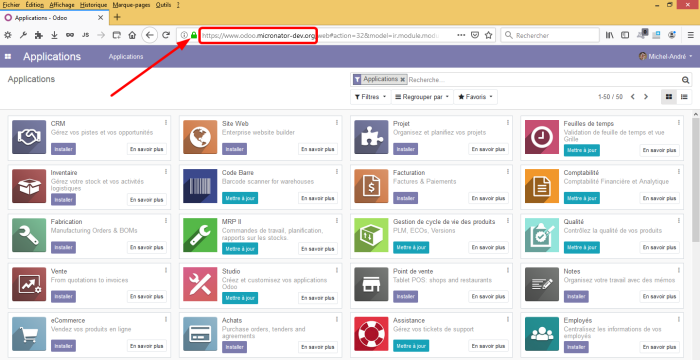Click the Employés people icon
This screenshot has height=360, width=700.
click(x=542, y=334)
